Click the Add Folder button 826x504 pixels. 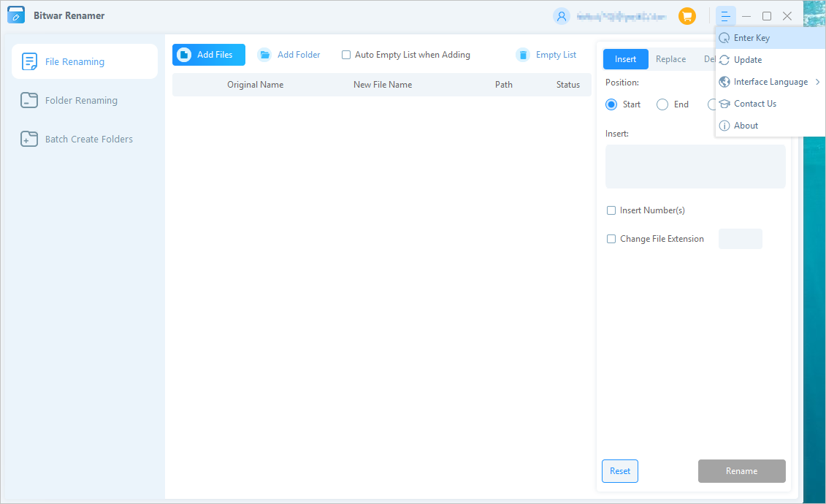pos(288,55)
